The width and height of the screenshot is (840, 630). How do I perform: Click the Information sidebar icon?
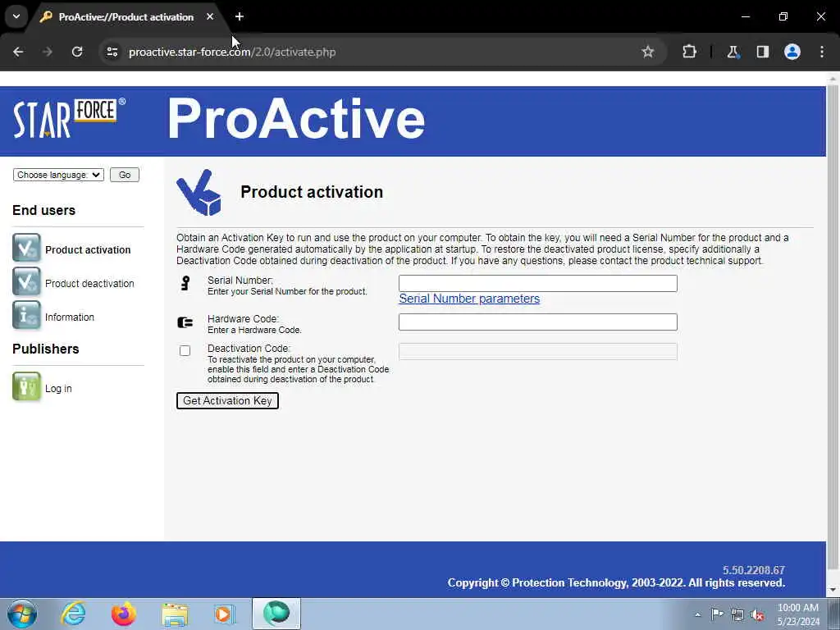[x=26, y=315]
